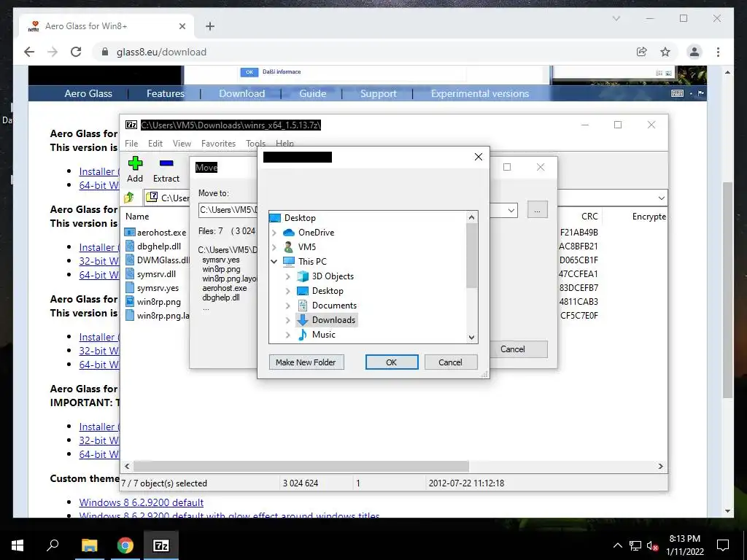Open Download section in website navigation
The image size is (747, 560).
tap(241, 93)
